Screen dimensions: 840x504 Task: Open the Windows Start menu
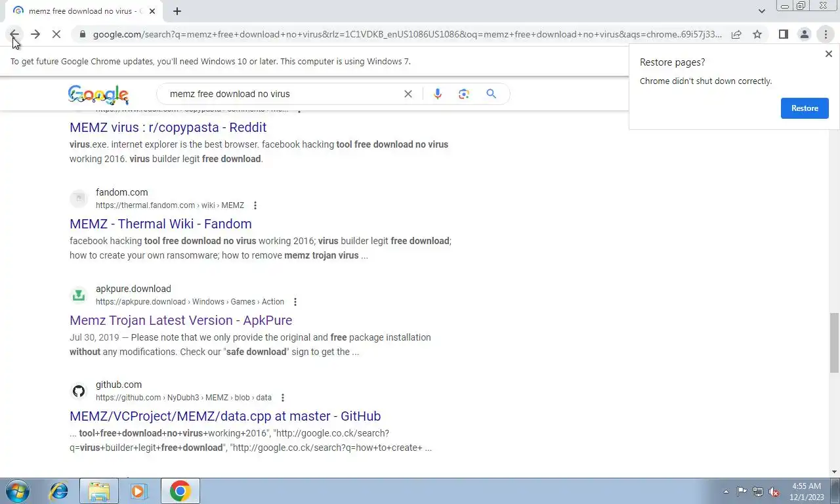pyautogui.click(x=17, y=491)
